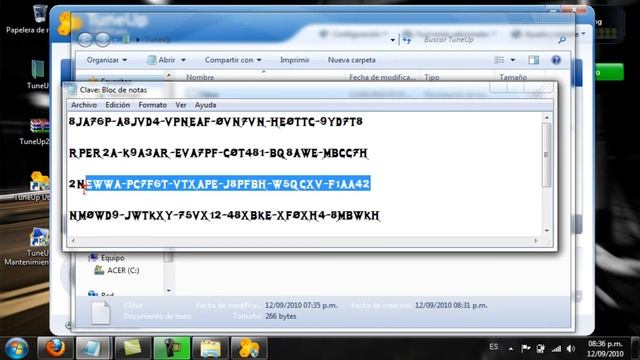Click the volume speaker tray icon
Viewport: 640px width, 360px height.
571,349
